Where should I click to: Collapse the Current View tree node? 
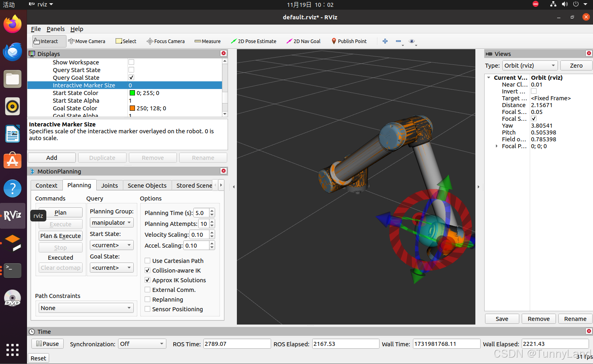[x=489, y=78]
